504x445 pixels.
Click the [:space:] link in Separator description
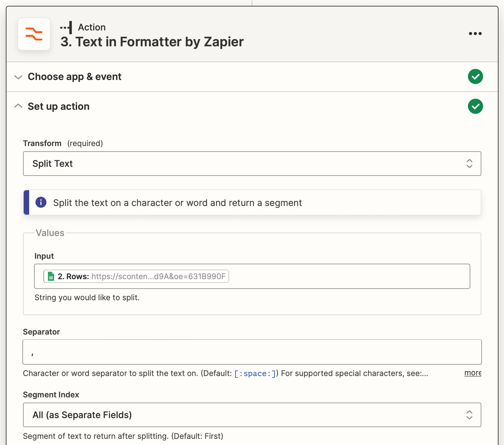pyautogui.click(x=255, y=373)
